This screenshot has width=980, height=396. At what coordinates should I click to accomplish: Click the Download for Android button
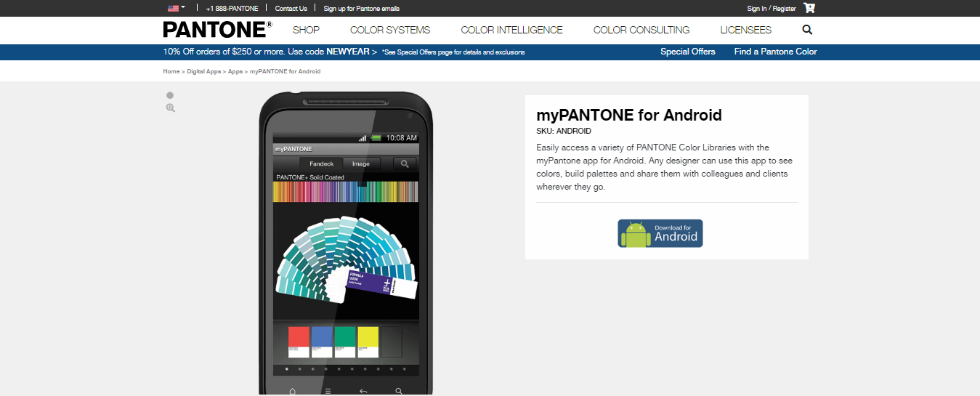(x=660, y=233)
